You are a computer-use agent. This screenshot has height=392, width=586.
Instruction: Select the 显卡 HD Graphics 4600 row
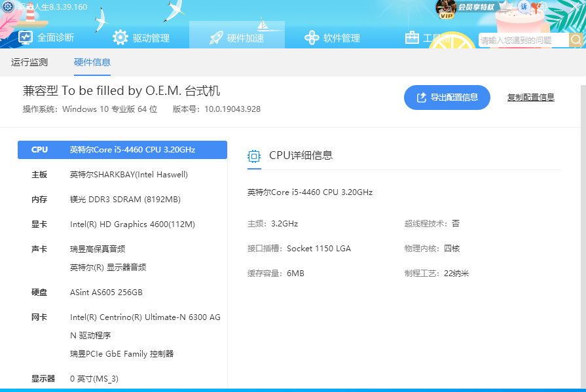tap(122, 224)
